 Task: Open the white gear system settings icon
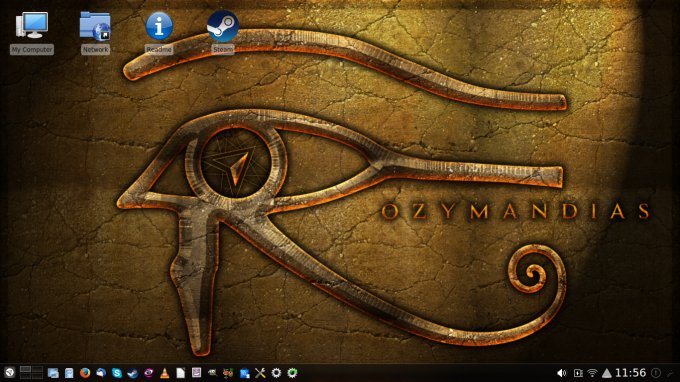276,373
